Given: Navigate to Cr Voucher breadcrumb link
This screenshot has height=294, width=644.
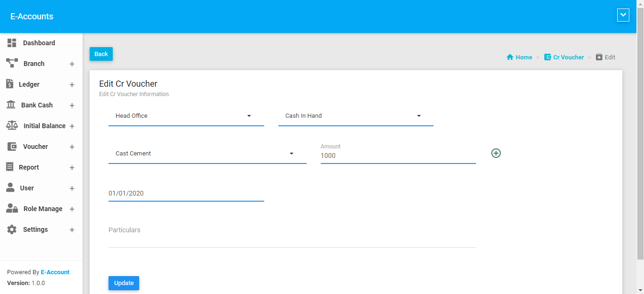Looking at the screenshot, I should 568,57.
